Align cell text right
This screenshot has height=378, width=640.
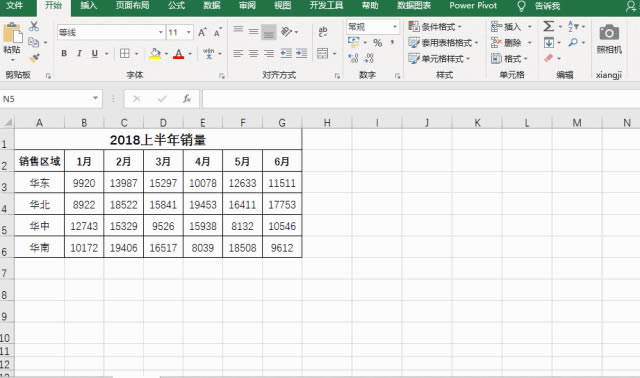(x=269, y=53)
